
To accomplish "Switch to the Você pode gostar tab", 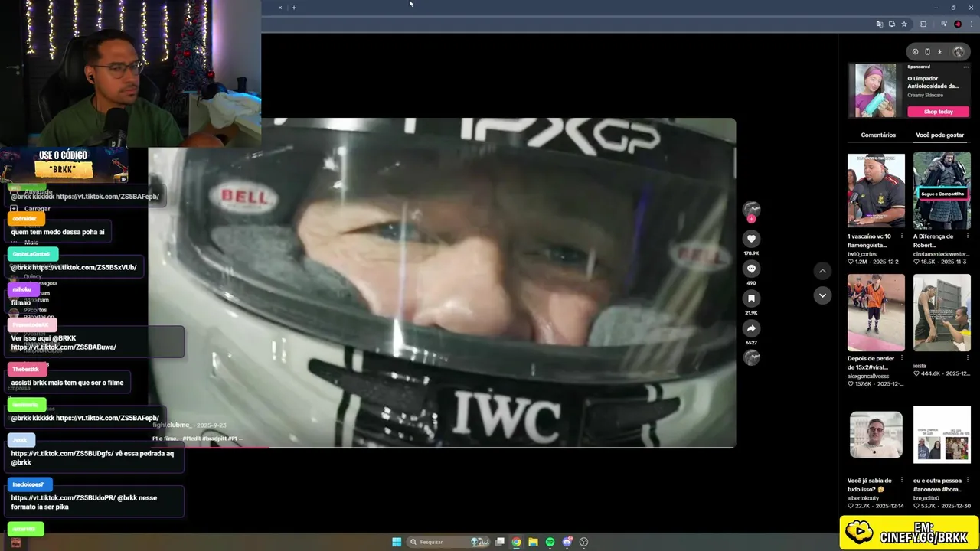I will pyautogui.click(x=940, y=135).
